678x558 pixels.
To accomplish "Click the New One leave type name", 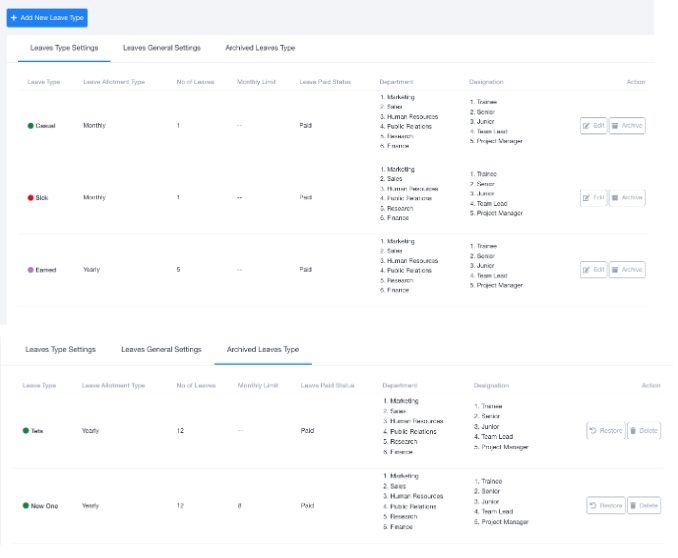I will (x=45, y=506).
